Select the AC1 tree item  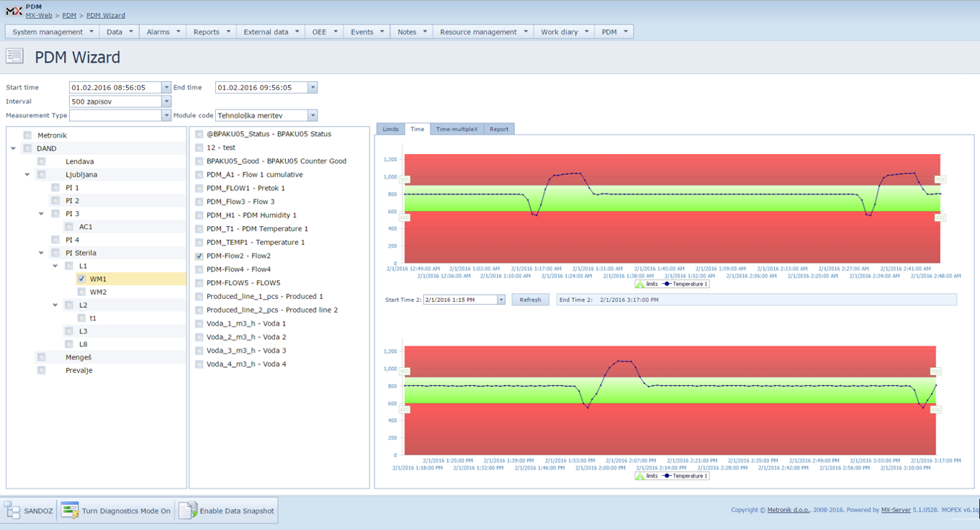pos(86,227)
